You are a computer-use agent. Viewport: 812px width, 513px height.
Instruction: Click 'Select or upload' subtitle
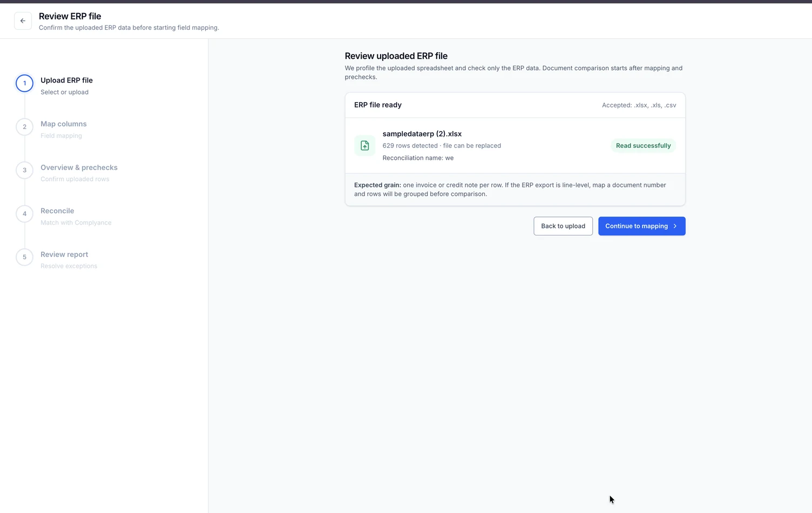coord(64,92)
